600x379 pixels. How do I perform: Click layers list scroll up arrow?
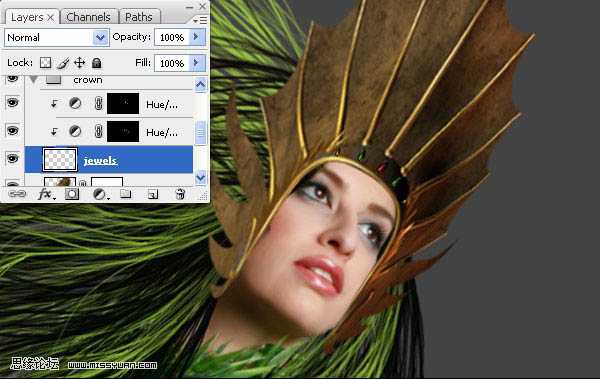(201, 84)
